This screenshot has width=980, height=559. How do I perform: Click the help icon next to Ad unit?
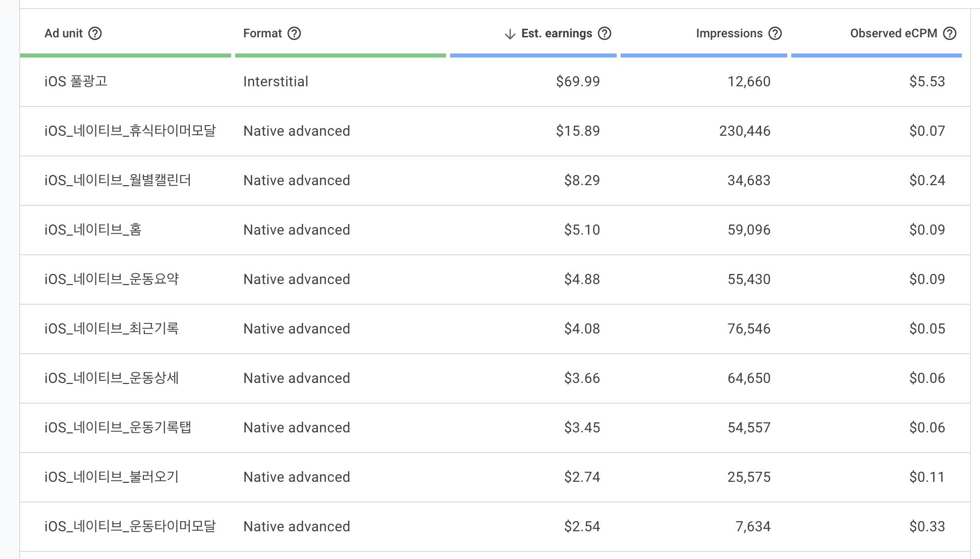[x=95, y=33]
